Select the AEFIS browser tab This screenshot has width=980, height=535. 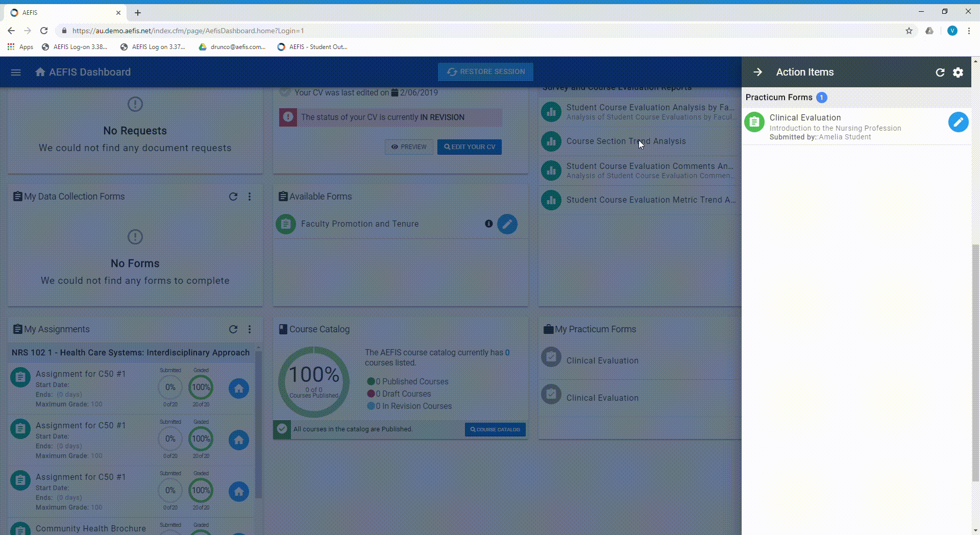pyautogui.click(x=66, y=13)
